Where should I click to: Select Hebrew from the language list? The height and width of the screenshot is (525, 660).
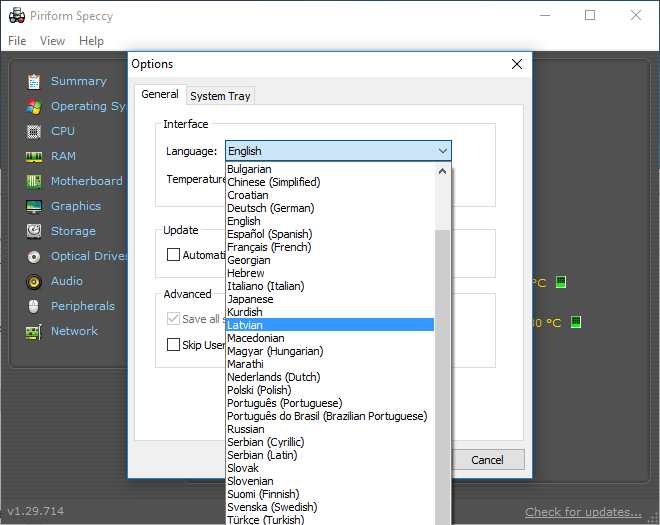(x=330, y=273)
